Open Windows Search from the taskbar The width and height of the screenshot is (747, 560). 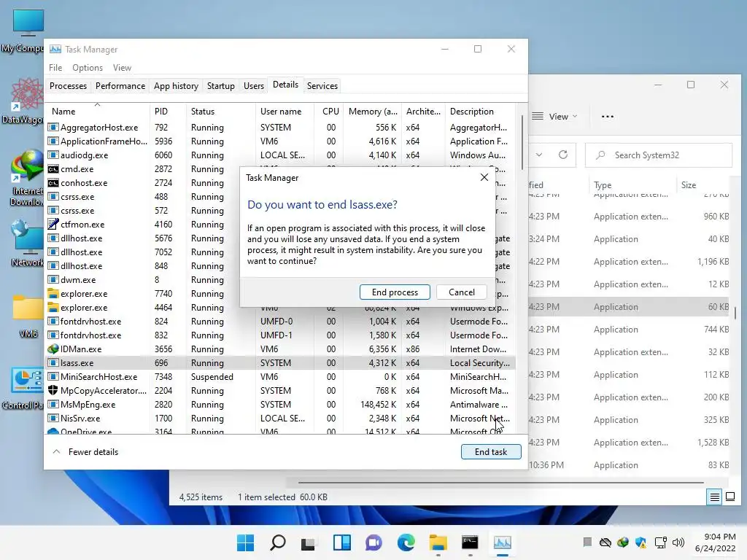pyautogui.click(x=278, y=542)
